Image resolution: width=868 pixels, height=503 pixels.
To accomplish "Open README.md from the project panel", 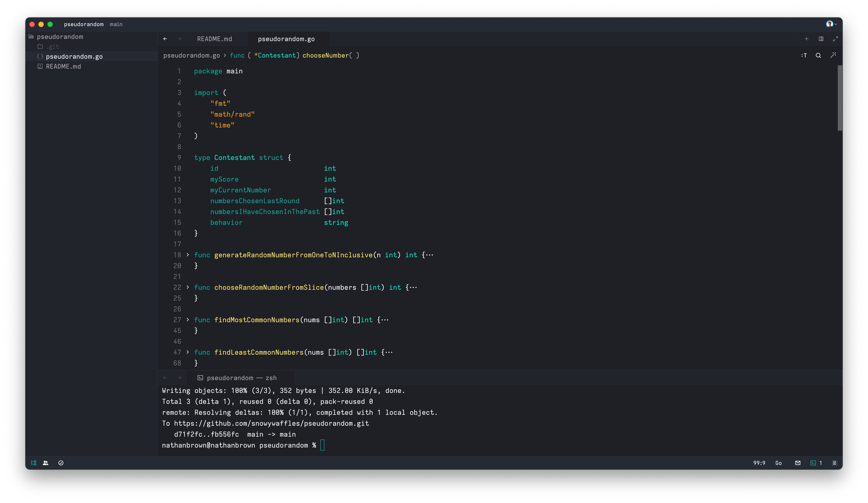I will 91,67.
